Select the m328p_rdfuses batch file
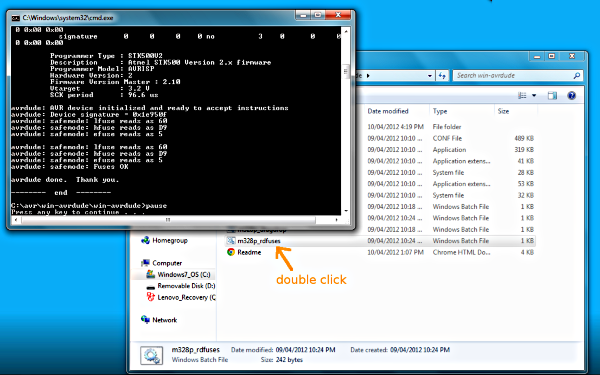The width and height of the screenshot is (600, 375). [x=259, y=241]
